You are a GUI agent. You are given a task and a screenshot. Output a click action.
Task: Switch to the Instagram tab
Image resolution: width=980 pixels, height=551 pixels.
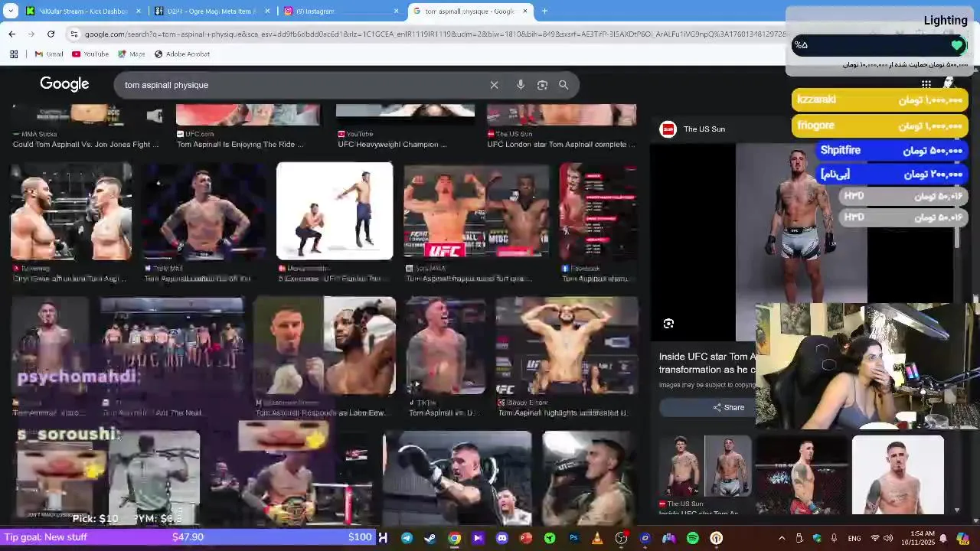(x=341, y=11)
